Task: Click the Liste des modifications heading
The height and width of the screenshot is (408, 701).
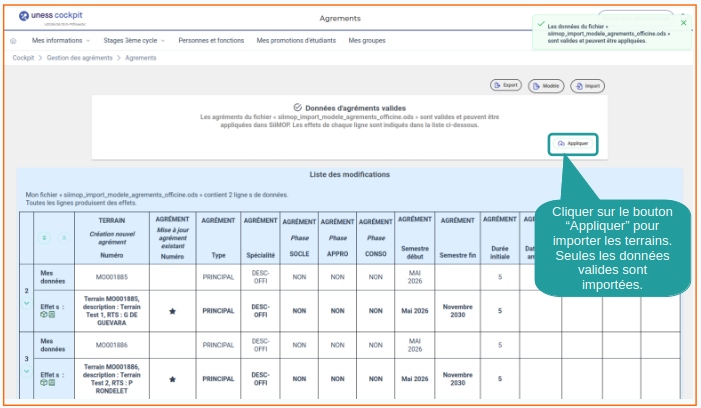Action: click(x=350, y=174)
